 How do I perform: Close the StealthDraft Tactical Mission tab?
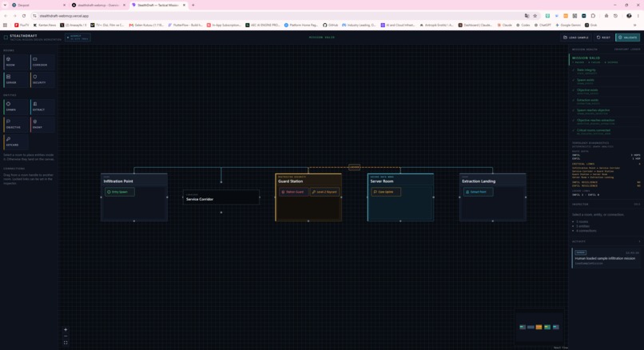[x=184, y=5]
